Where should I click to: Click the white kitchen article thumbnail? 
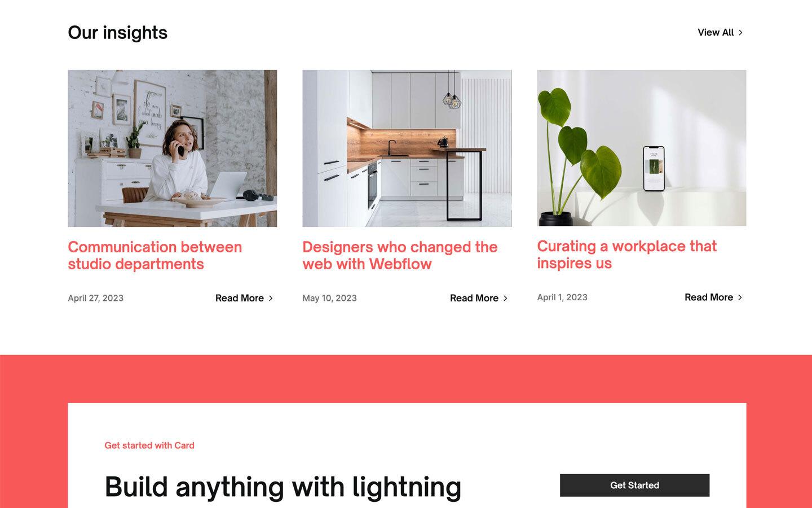tap(407, 148)
